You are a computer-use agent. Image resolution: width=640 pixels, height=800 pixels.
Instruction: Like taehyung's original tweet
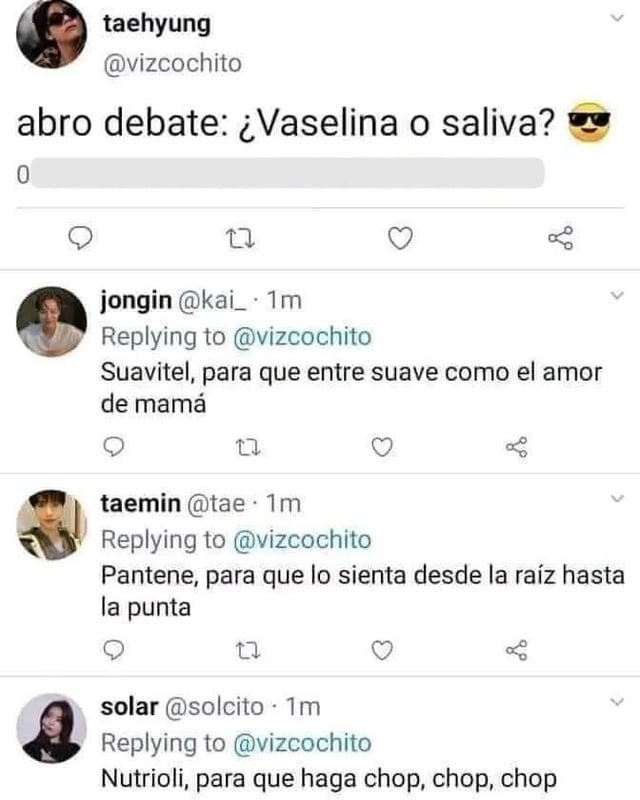click(400, 236)
